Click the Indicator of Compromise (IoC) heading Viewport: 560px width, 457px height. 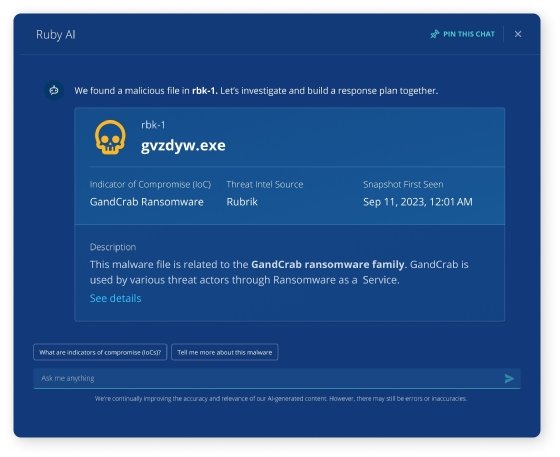coord(150,185)
